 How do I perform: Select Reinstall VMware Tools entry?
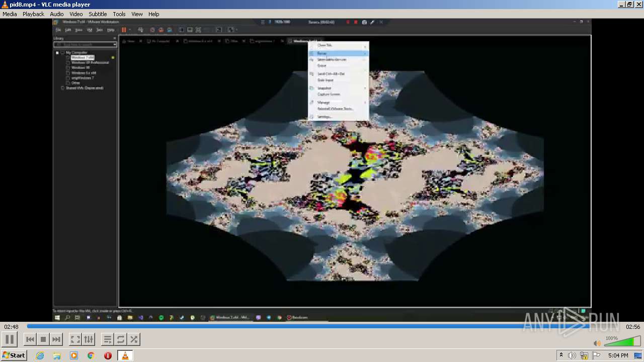[x=338, y=109]
